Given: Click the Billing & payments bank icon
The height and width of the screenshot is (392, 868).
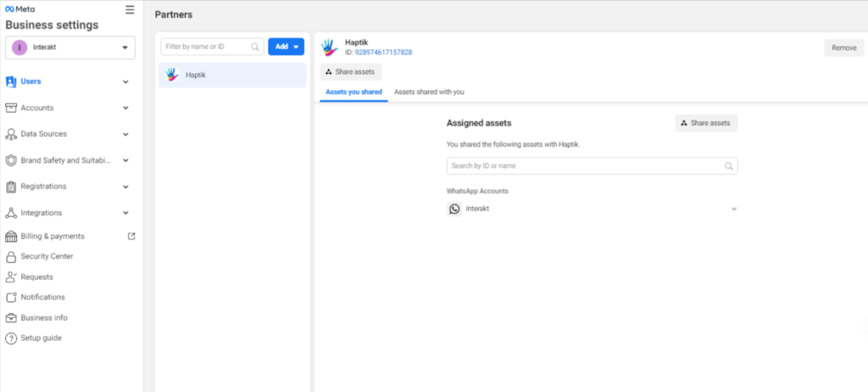Looking at the screenshot, I should click(11, 236).
